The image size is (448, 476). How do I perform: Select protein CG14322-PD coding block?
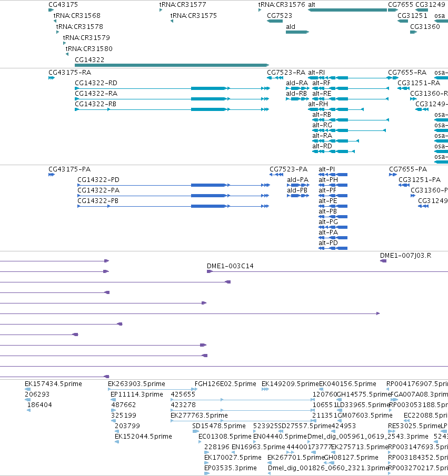point(208,185)
